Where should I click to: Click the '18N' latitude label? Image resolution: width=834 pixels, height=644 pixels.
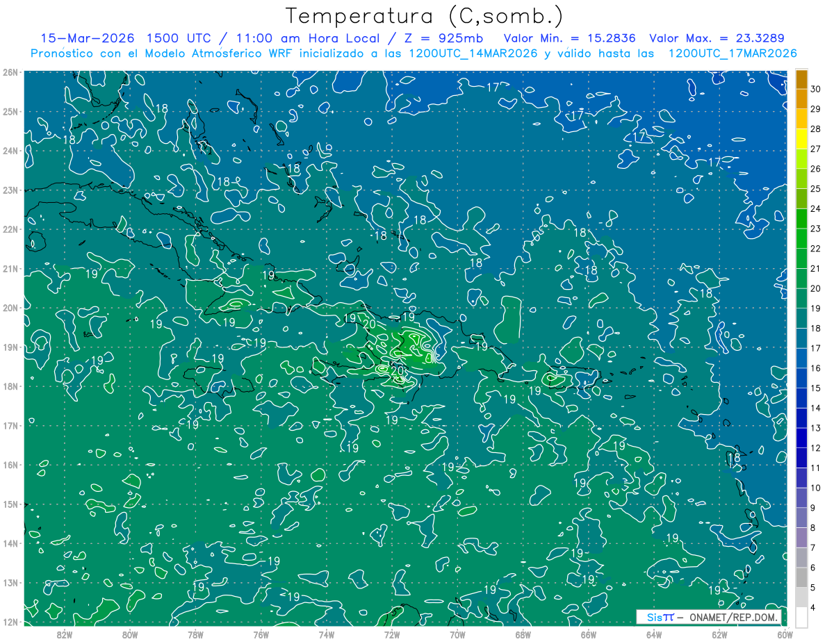10,386
